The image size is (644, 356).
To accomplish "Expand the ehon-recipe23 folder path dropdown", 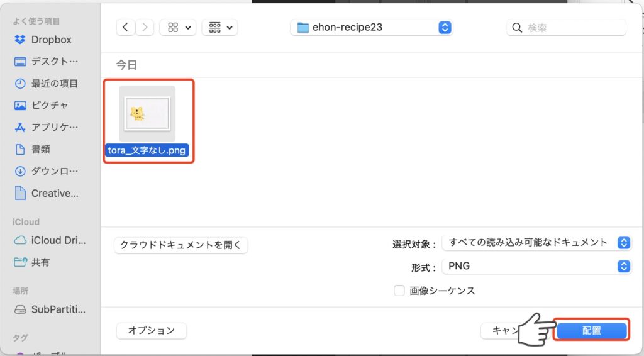I will 372,27.
